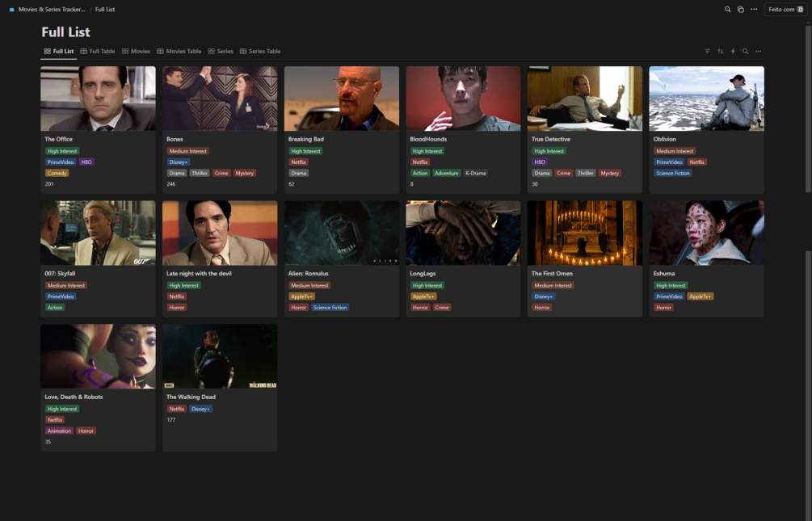Switch to the Movies Table tab
Screen dimensions: 812x521
click(179, 51)
